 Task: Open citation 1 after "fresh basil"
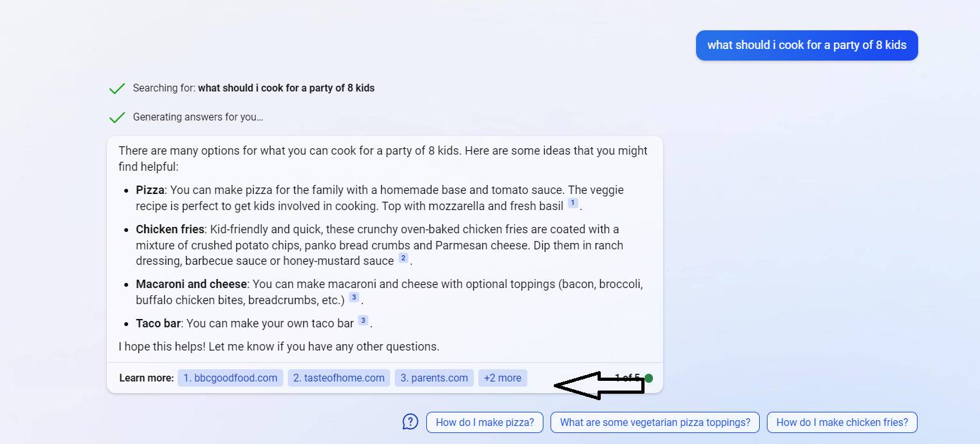[572, 203]
